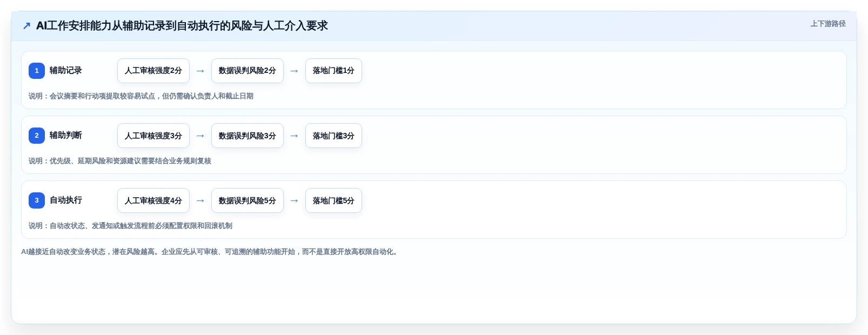Click the title AI工作安排能力从辅助记录到自动执行的风险与人工介入要求

click(182, 26)
